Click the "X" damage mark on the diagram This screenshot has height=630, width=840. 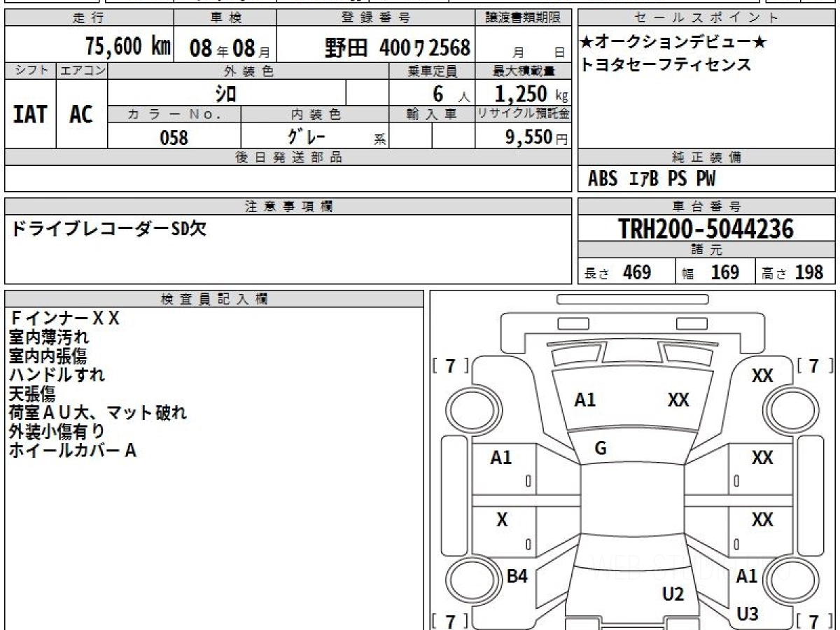point(502,519)
